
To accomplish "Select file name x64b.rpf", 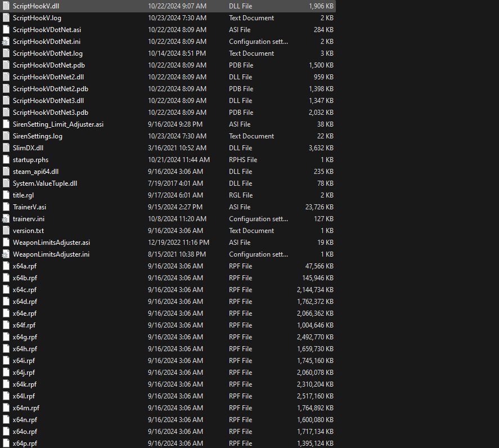I will click(x=25, y=278).
